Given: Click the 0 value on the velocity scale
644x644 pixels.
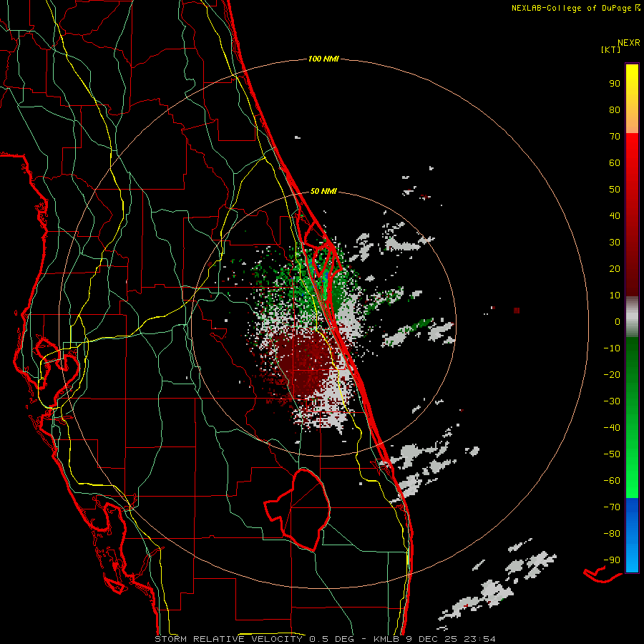Looking at the screenshot, I should pyautogui.click(x=618, y=321).
